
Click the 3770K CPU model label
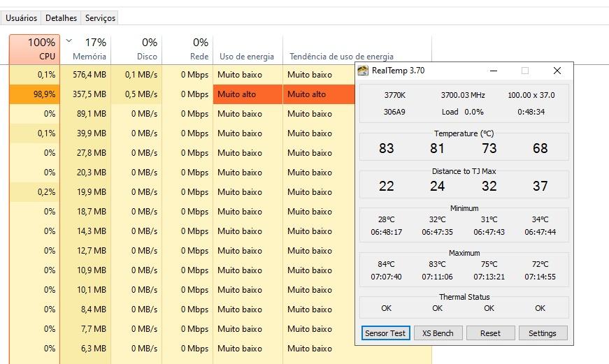394,95
